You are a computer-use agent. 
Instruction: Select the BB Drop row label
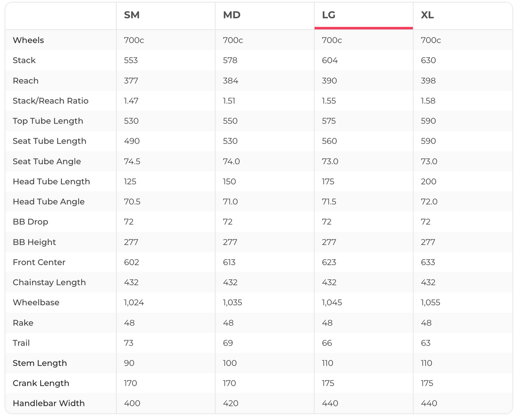point(30,222)
